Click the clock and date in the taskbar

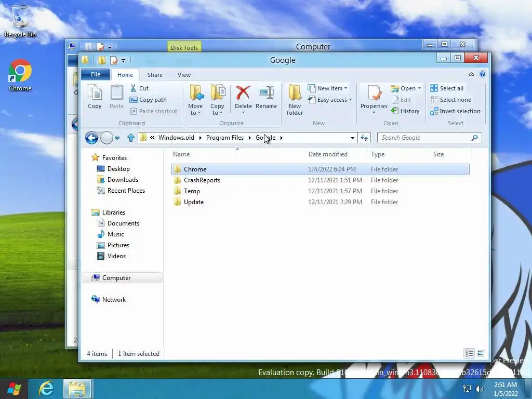pyautogui.click(x=506, y=389)
